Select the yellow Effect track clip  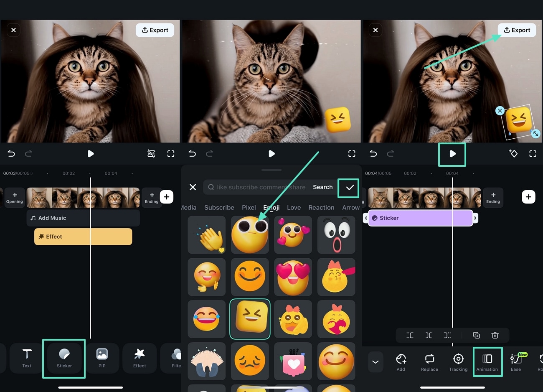coord(83,237)
